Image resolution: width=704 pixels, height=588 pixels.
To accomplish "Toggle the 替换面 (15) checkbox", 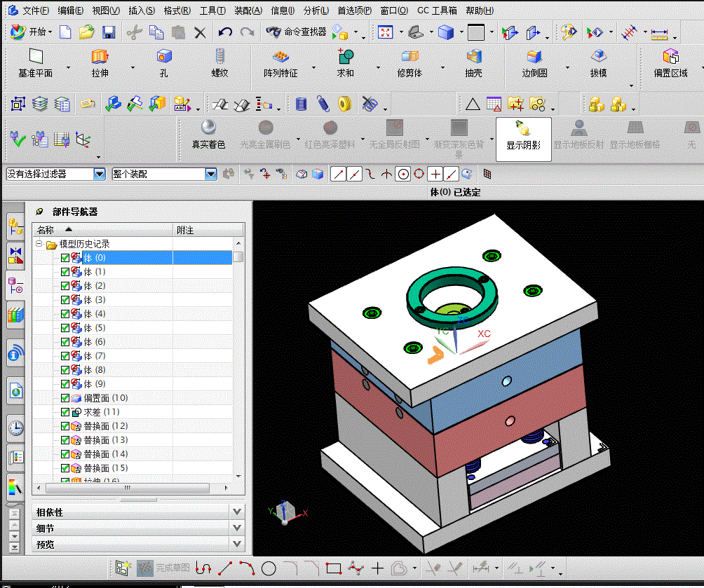I will coord(65,468).
